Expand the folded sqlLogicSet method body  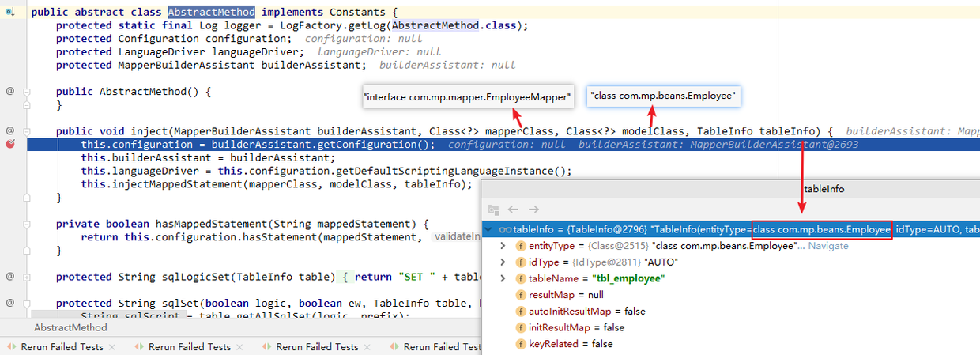click(27, 277)
